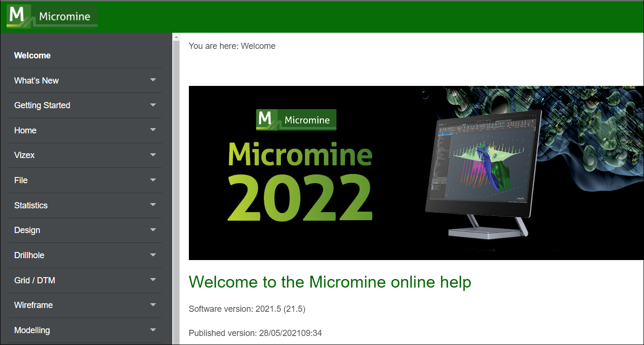
Task: Expand the Wireframe section
Action: click(x=153, y=305)
